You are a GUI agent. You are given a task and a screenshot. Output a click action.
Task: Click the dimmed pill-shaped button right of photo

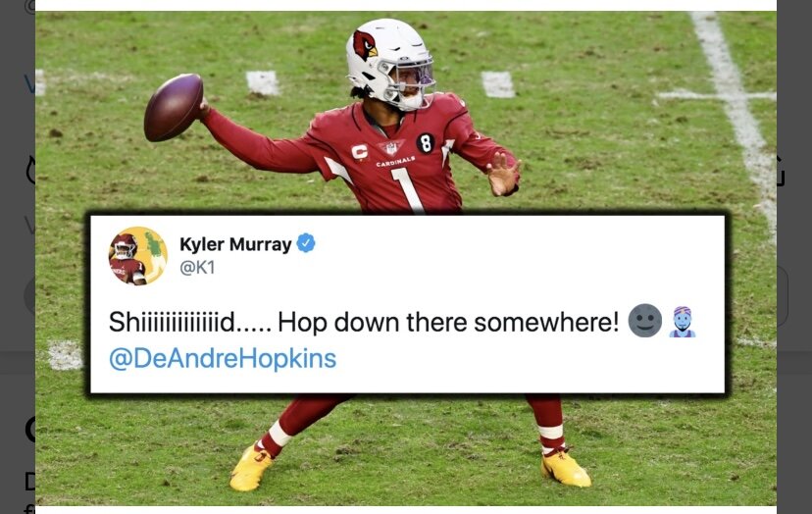[783, 296]
